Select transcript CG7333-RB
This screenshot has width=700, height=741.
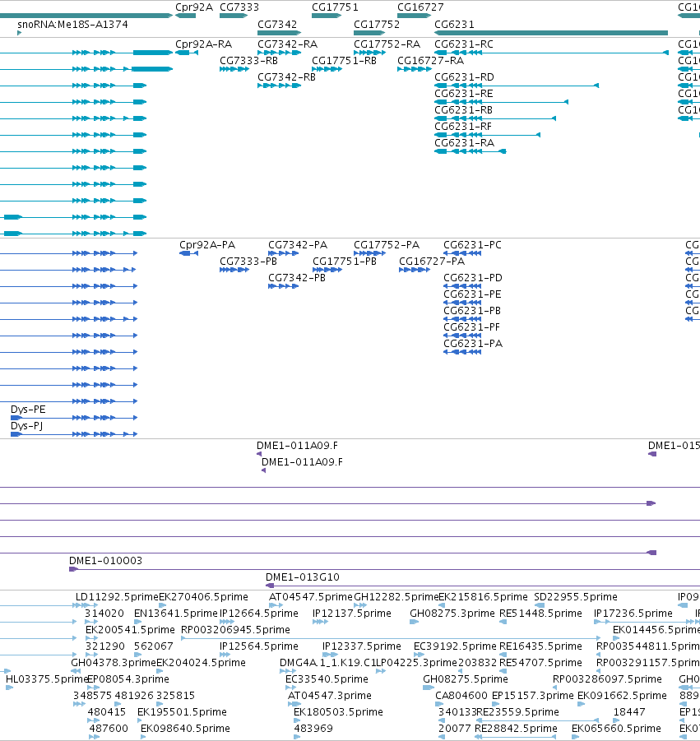pos(248,61)
